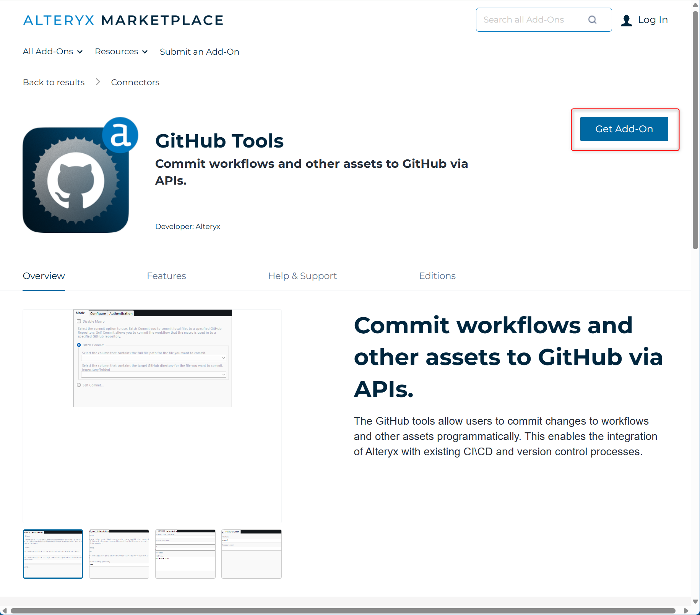Click the vertical scrollbar up arrow
Screen dimensions: 700x615
695,5
